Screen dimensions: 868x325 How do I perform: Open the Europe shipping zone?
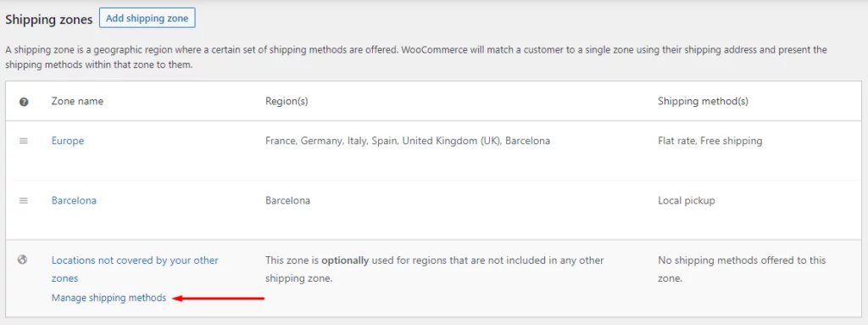coord(68,141)
